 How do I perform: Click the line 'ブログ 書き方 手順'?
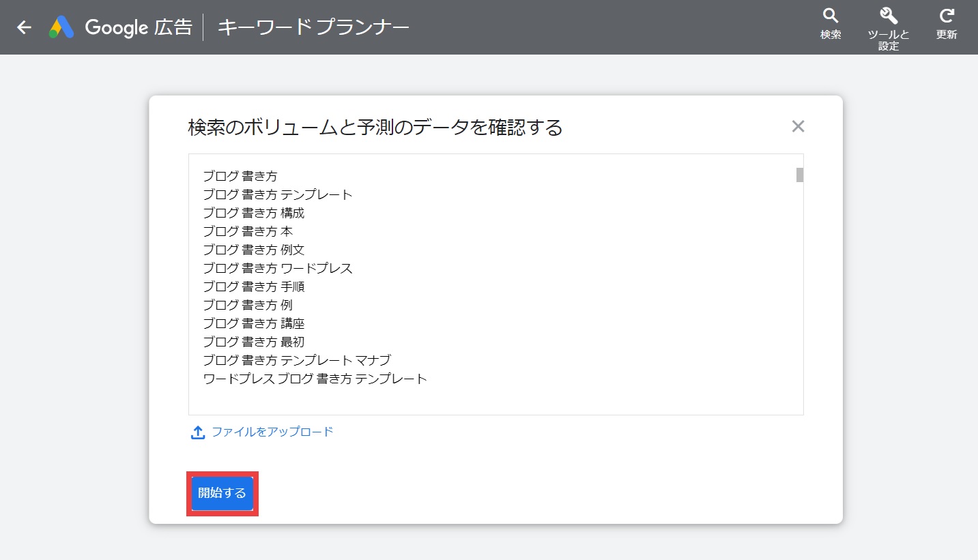[x=254, y=287]
